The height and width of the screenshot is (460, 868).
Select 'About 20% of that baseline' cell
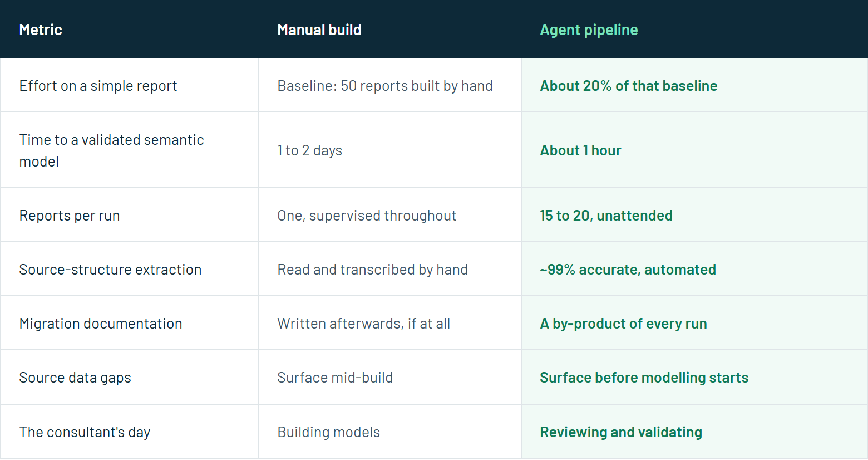pos(694,86)
